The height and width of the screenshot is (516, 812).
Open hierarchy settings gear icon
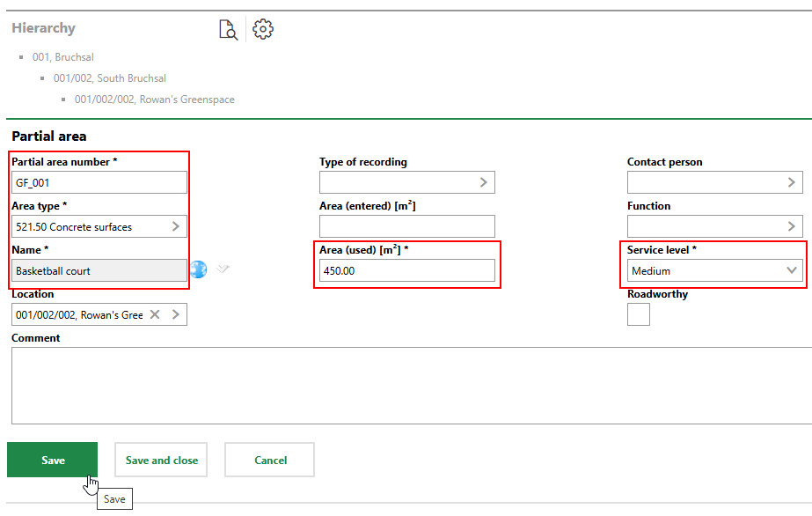click(263, 30)
